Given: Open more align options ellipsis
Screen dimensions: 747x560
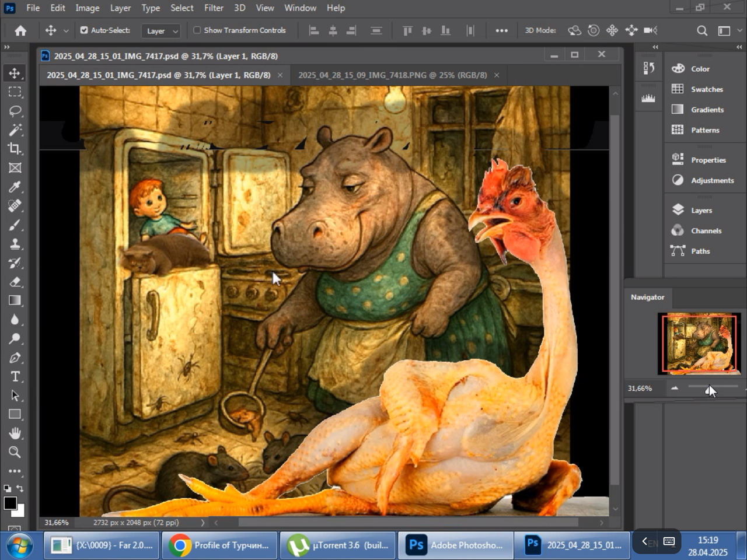Looking at the screenshot, I should [x=501, y=31].
